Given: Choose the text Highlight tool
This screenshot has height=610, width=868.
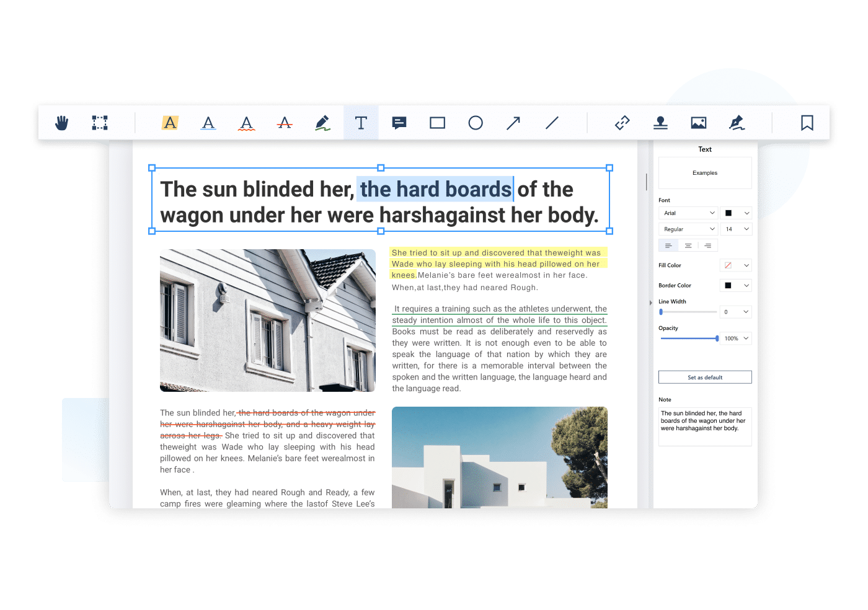Looking at the screenshot, I should click(x=170, y=123).
